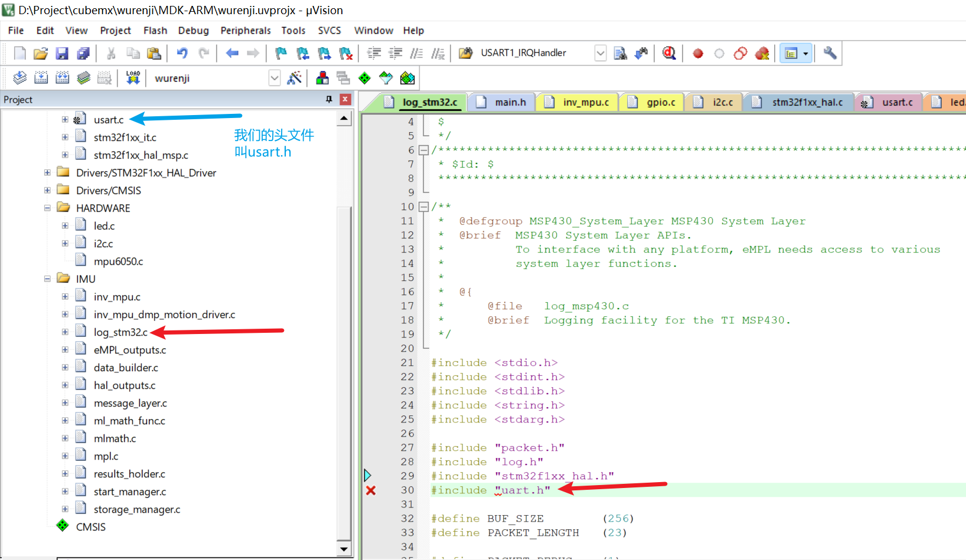Expand the log_stm32.c tree node
This screenshot has height=560, width=966.
[x=65, y=332]
